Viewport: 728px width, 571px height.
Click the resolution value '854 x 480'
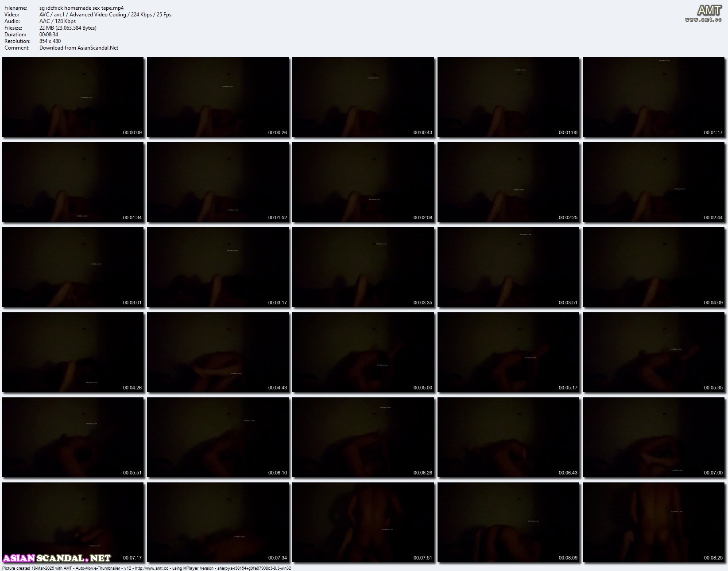coord(50,41)
